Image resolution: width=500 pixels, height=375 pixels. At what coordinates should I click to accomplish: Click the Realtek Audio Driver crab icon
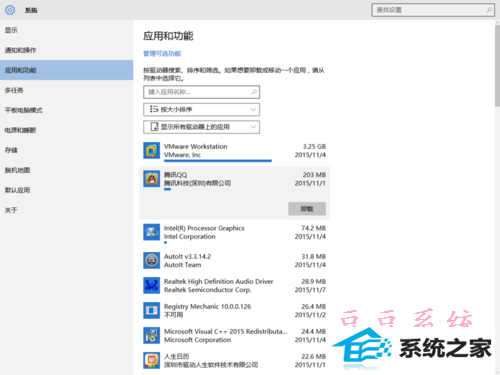151,285
